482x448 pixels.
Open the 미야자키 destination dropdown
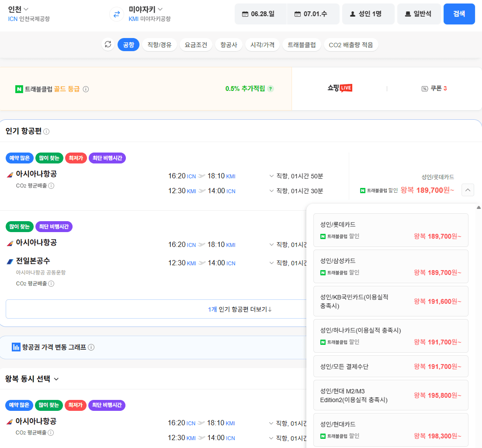click(x=146, y=9)
